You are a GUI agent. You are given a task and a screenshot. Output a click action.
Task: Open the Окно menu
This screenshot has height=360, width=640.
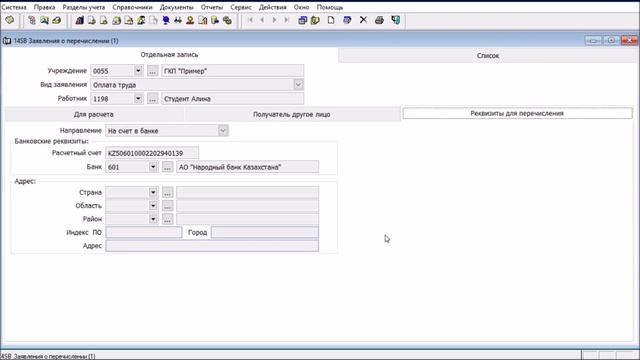pyautogui.click(x=302, y=7)
